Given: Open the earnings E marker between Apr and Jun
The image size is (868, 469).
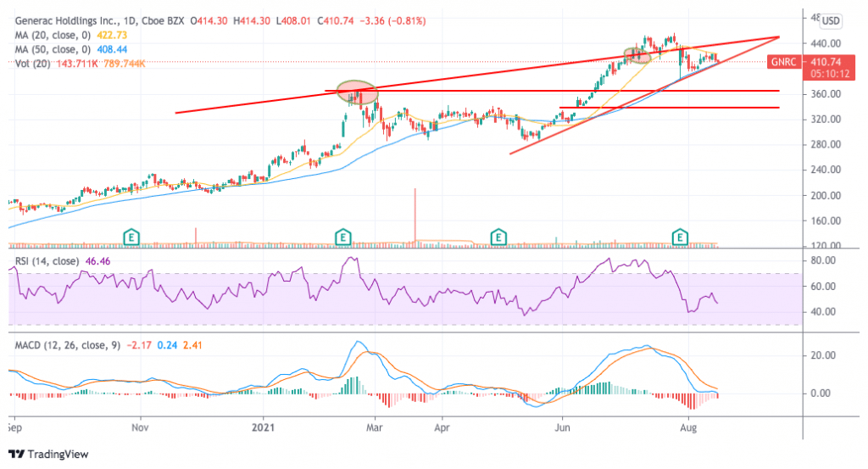Looking at the screenshot, I should [x=498, y=238].
